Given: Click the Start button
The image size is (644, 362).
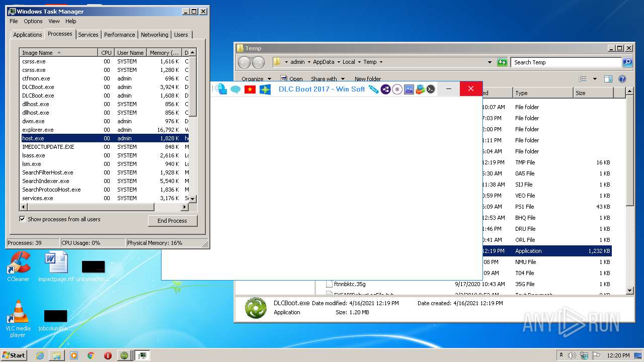Looking at the screenshot, I should (14, 355).
